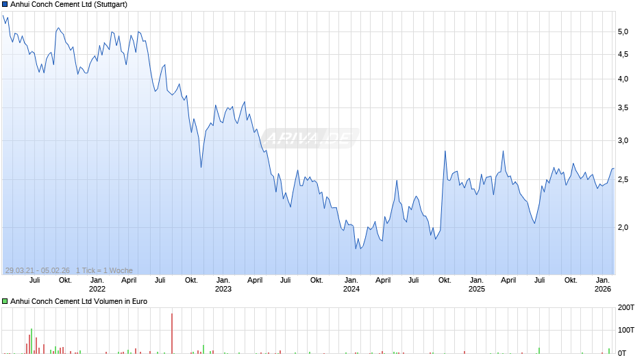Click the price spike peak near April 2025
644x360 pixels.
(x=503, y=151)
